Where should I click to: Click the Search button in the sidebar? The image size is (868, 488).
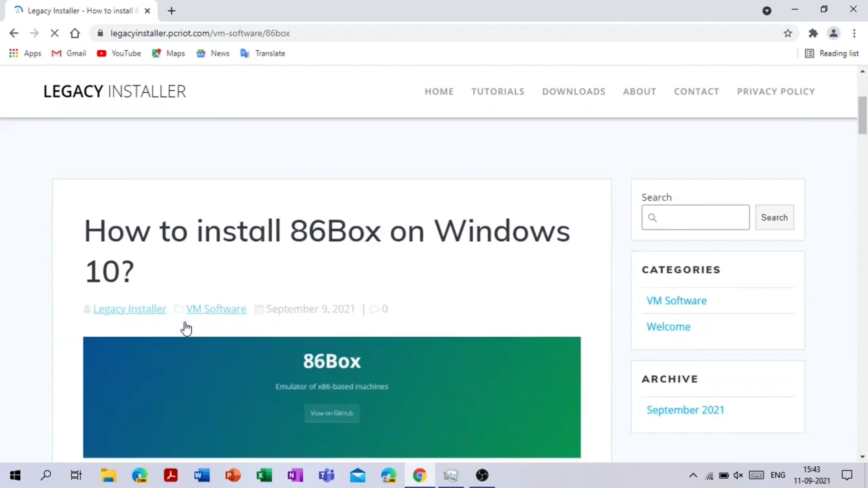click(774, 217)
